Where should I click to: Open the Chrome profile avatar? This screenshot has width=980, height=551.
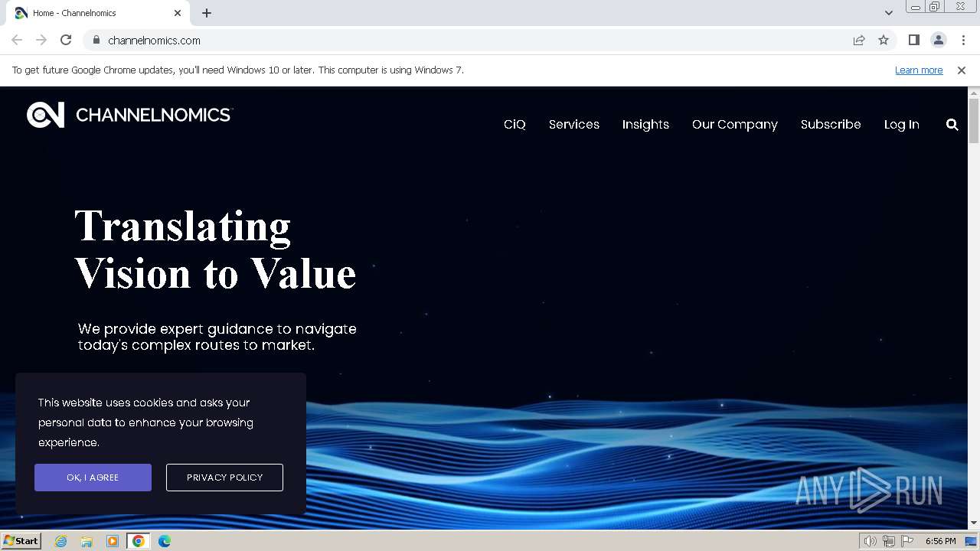pyautogui.click(x=938, y=40)
